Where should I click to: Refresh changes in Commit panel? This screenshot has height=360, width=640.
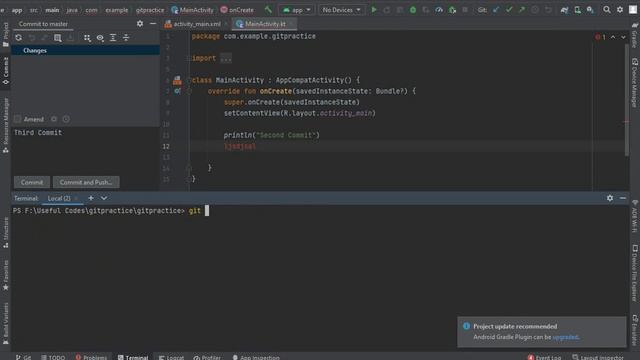click(x=19, y=38)
